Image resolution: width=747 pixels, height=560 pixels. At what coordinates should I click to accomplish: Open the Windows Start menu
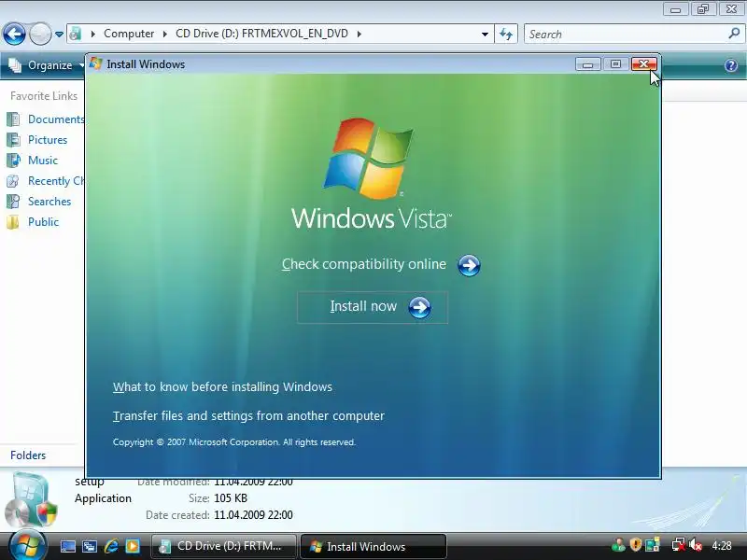(27, 545)
